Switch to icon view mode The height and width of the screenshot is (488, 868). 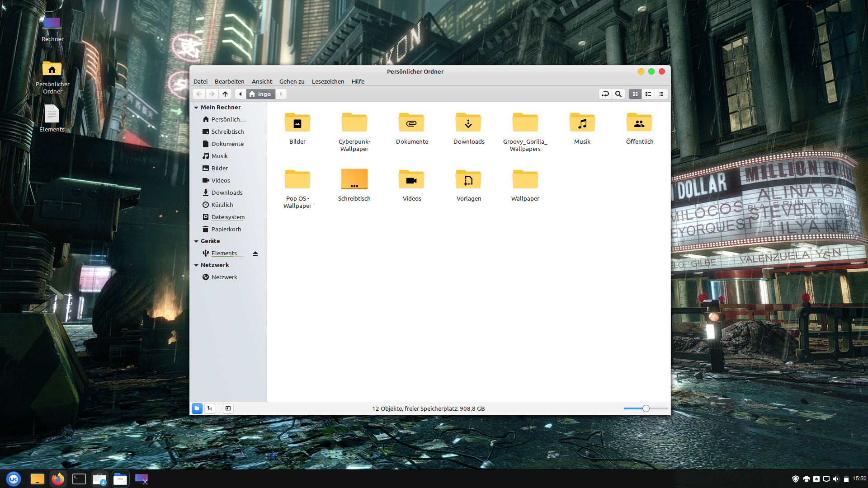point(635,94)
